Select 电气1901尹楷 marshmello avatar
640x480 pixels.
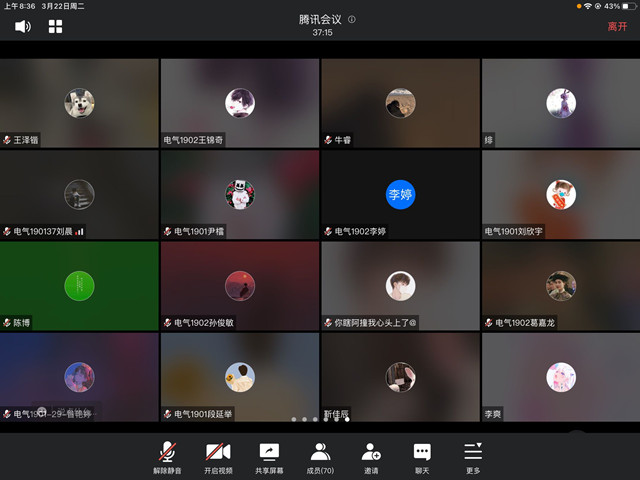(x=240, y=195)
